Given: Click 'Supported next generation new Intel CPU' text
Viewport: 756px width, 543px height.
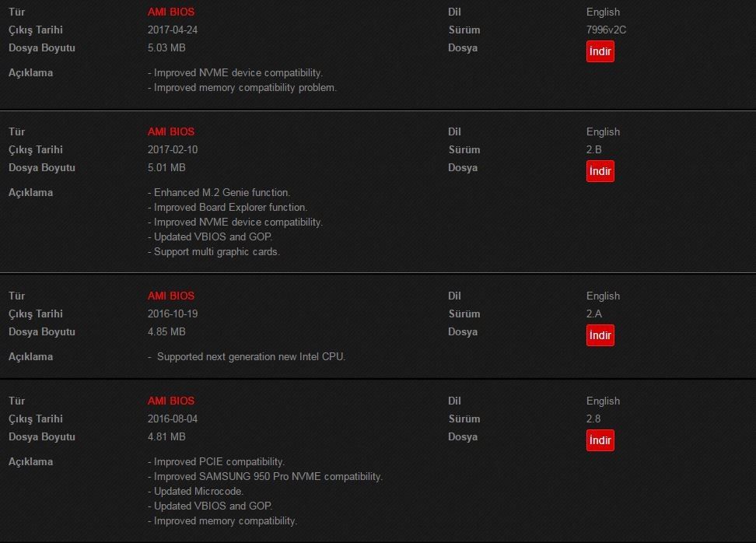Looking at the screenshot, I should (250, 357).
